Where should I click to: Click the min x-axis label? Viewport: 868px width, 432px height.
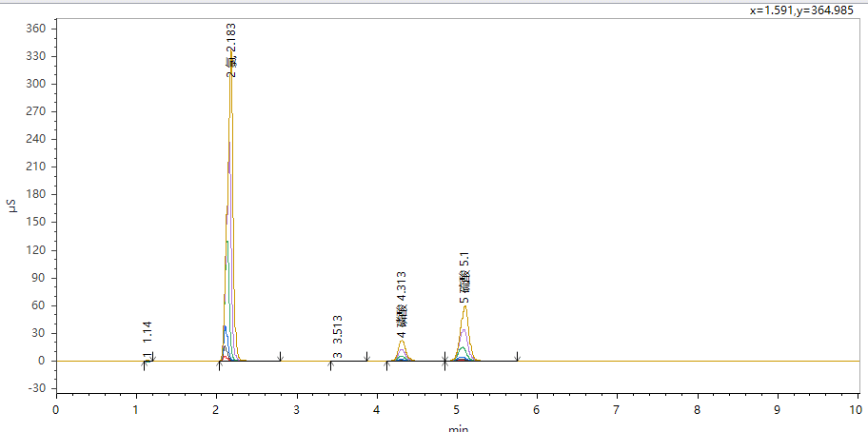point(458,427)
